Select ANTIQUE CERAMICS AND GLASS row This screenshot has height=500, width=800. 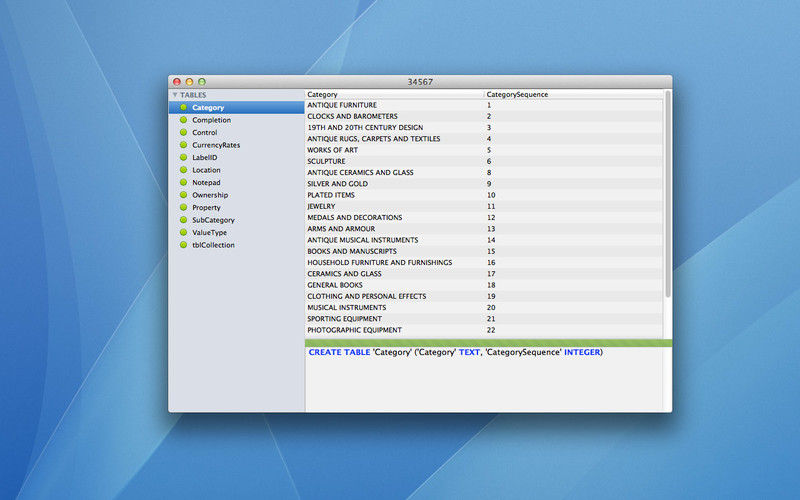[484, 172]
